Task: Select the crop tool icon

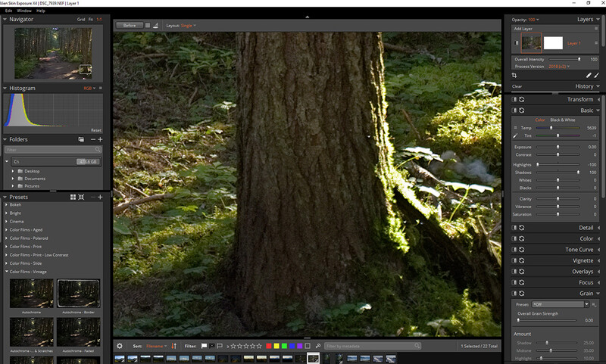Action: pos(514,75)
